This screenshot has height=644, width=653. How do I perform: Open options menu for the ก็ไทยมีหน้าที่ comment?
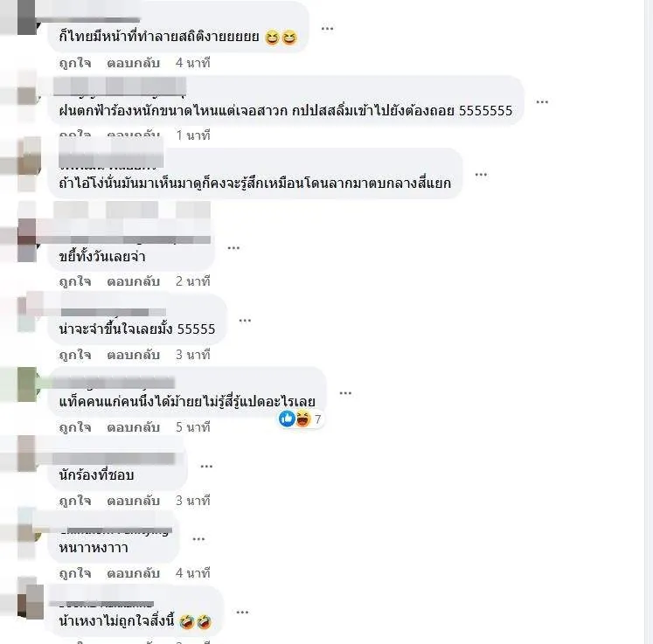[x=327, y=29]
